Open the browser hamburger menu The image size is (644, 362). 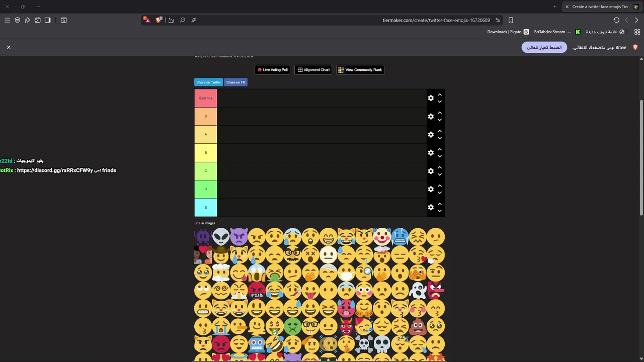tap(7, 20)
